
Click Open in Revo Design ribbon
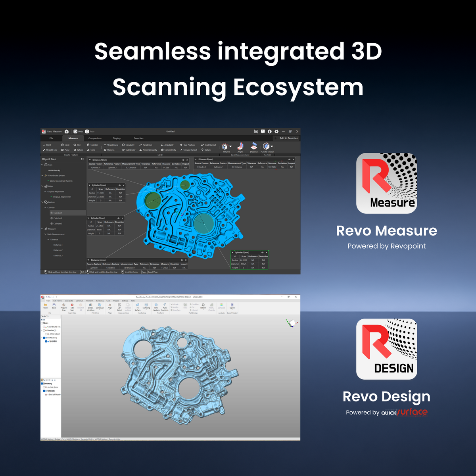tap(46, 306)
